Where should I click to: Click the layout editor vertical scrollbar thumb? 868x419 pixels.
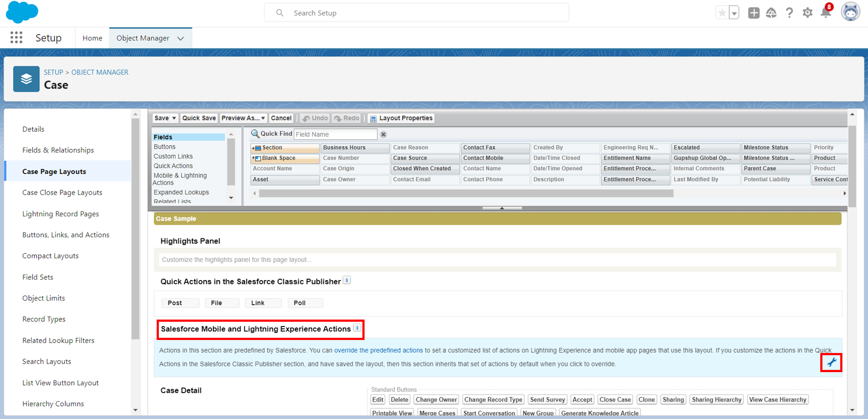click(x=852, y=166)
